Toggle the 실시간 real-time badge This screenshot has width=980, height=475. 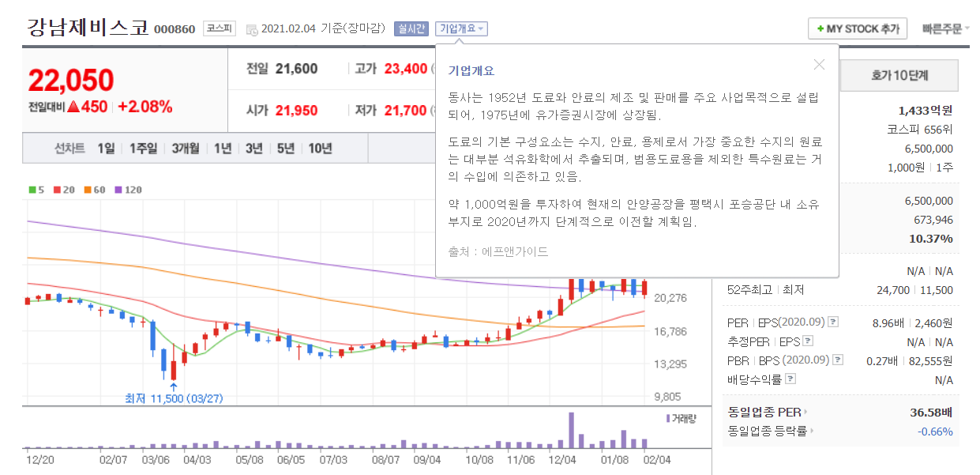coord(411,28)
